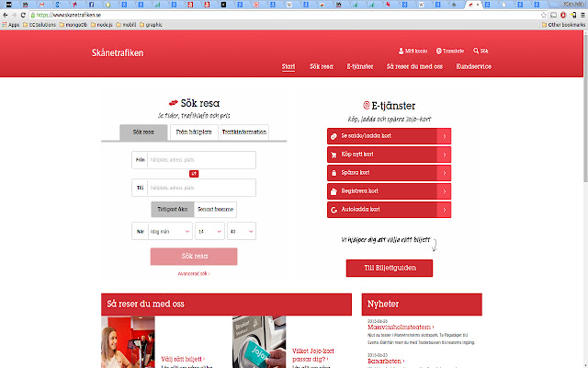The height and width of the screenshot is (368, 588).
Task: Select the Tidigast åka option
Action: coord(173,209)
